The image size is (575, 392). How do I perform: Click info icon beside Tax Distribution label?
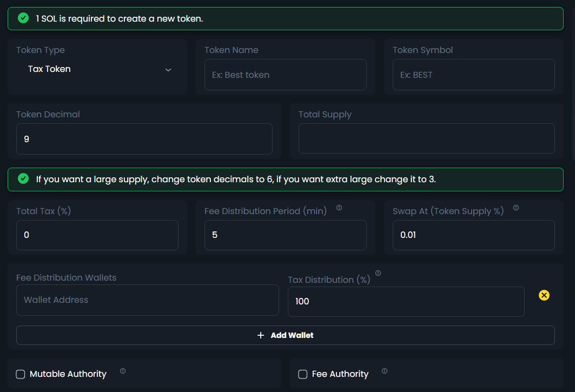[x=378, y=274]
